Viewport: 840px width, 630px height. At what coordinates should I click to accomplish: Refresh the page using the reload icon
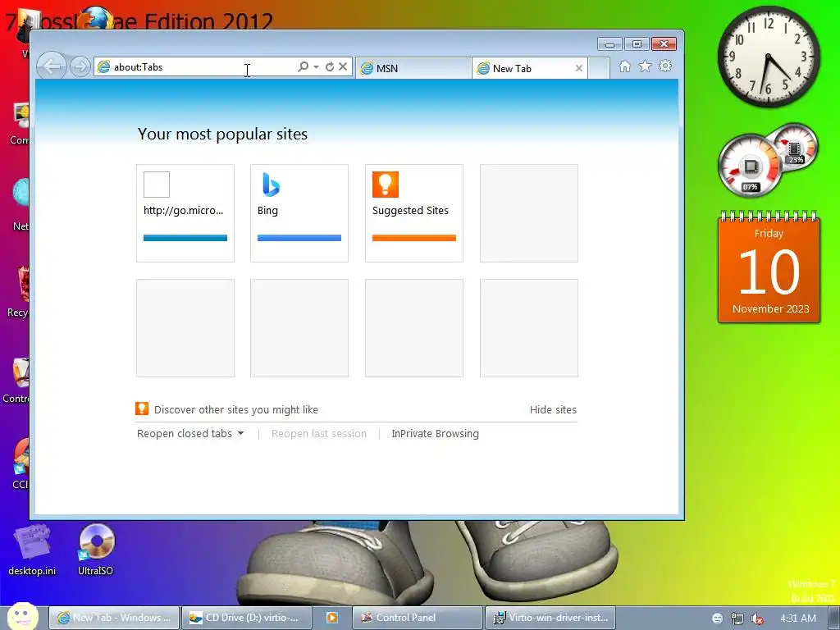(x=330, y=66)
